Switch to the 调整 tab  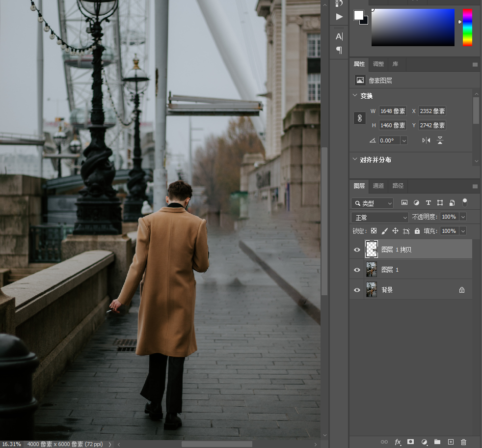pyautogui.click(x=378, y=64)
